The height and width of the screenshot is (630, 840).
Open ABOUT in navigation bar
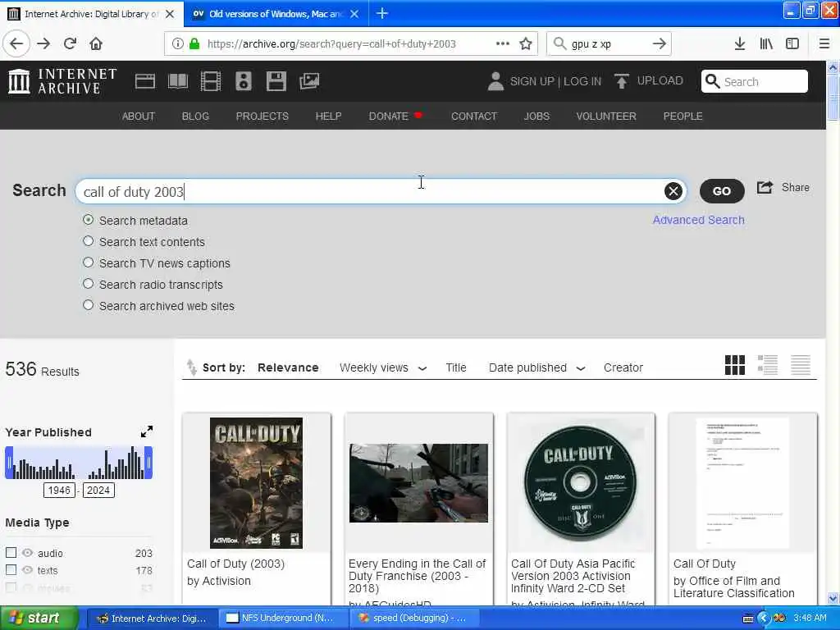point(138,116)
